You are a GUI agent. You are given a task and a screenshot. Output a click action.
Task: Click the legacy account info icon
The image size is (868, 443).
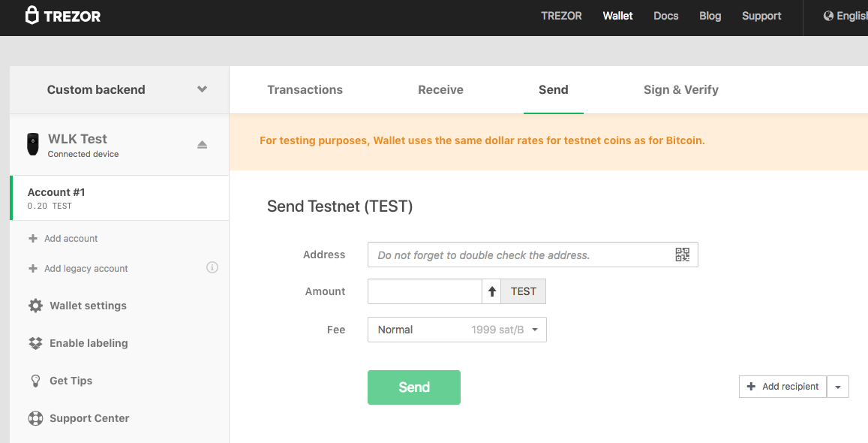click(x=212, y=267)
